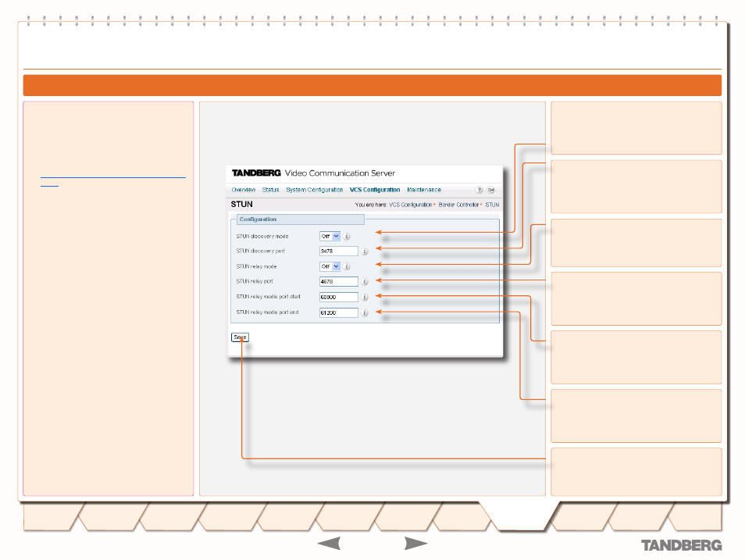Click the STUN relay port field
The height and width of the screenshot is (560, 745).
tap(339, 281)
